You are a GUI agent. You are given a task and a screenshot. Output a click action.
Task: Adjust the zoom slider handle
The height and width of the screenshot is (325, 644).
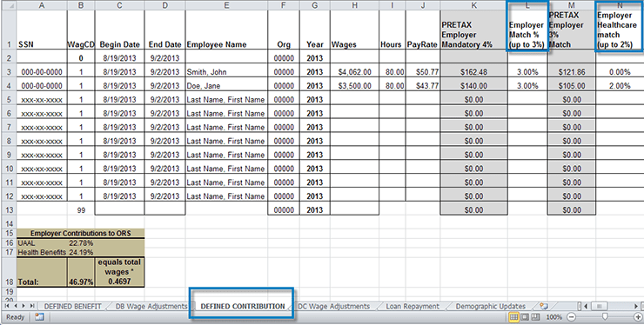click(x=605, y=317)
